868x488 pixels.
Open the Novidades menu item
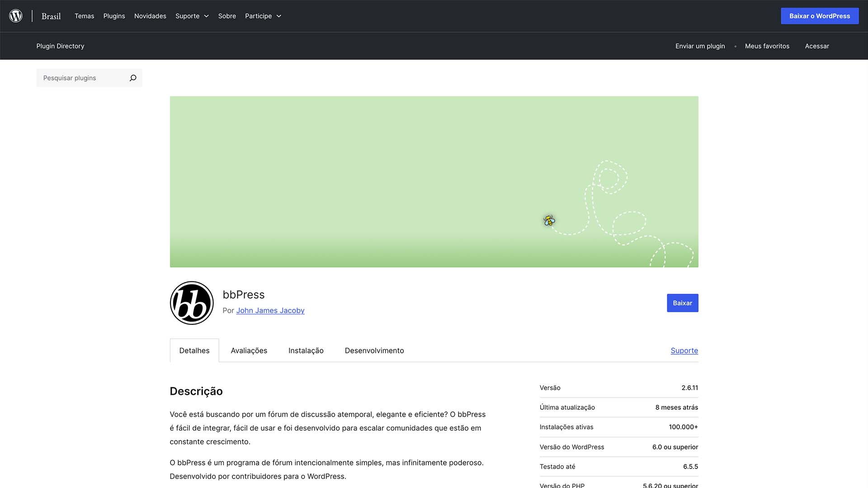pyautogui.click(x=150, y=16)
